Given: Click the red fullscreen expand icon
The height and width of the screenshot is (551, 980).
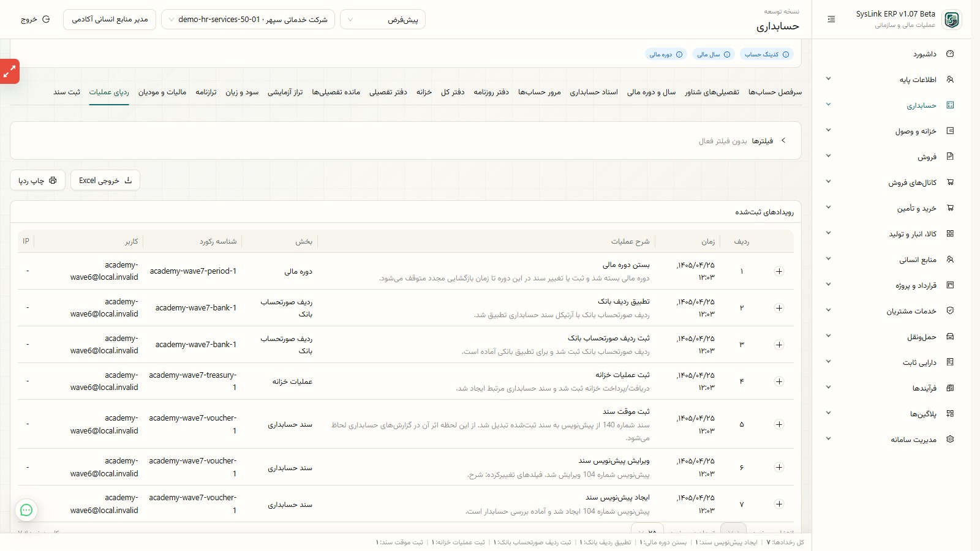Looking at the screenshot, I should (9, 72).
